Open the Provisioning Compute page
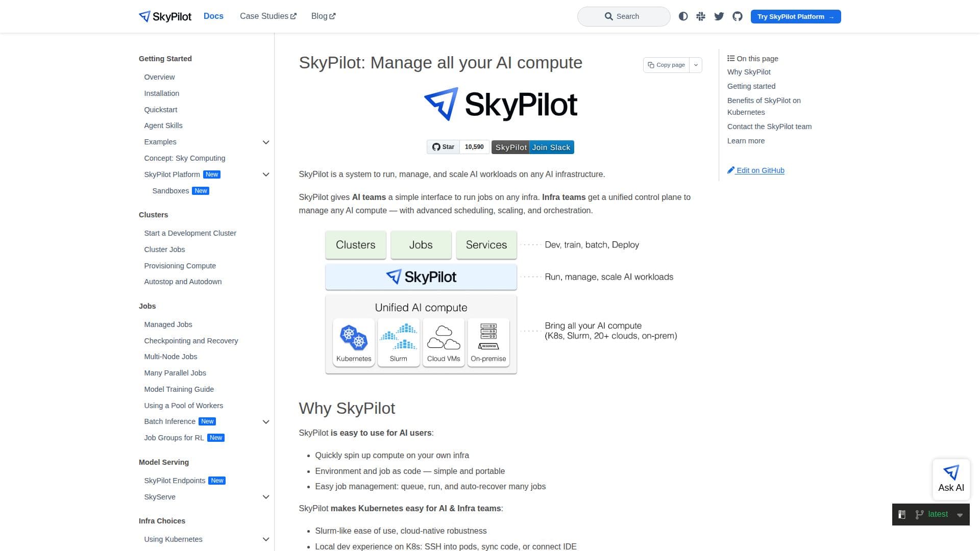Image resolution: width=980 pixels, height=551 pixels. pyautogui.click(x=180, y=266)
